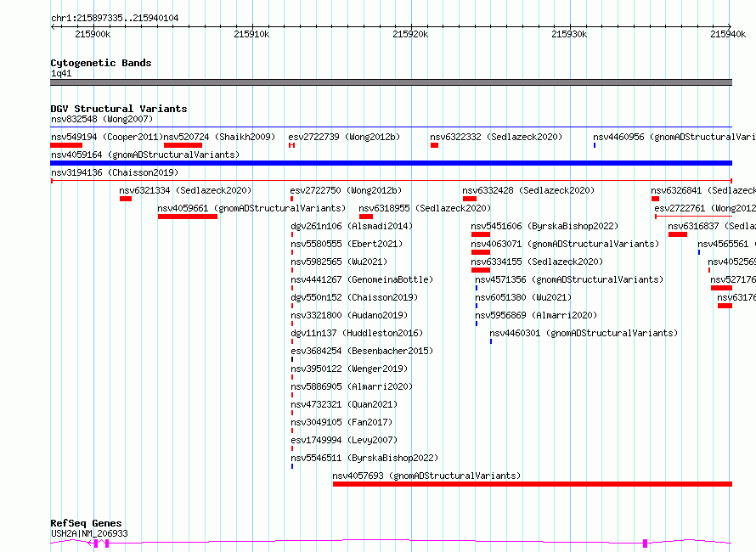The height and width of the screenshot is (552, 756).
Task: Click the 215900k scale label
Action: point(93,34)
